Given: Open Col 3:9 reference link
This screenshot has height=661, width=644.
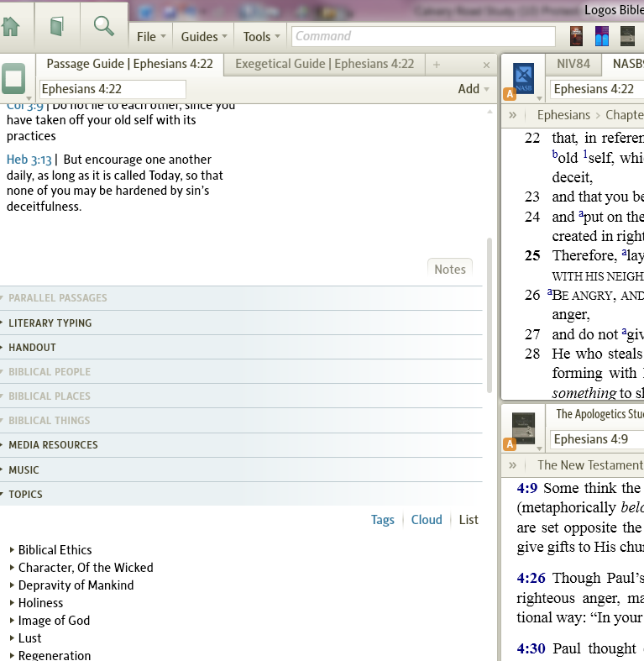Looking at the screenshot, I should [25, 106].
